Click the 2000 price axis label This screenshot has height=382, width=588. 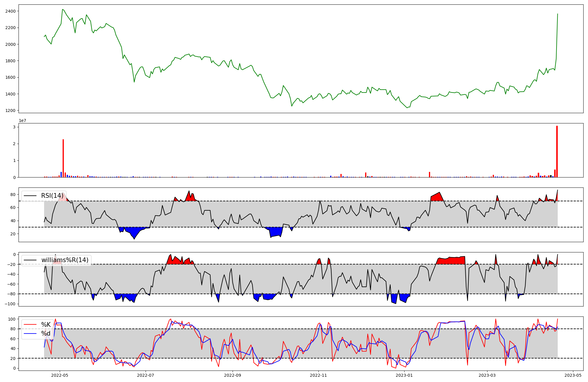pos(11,44)
